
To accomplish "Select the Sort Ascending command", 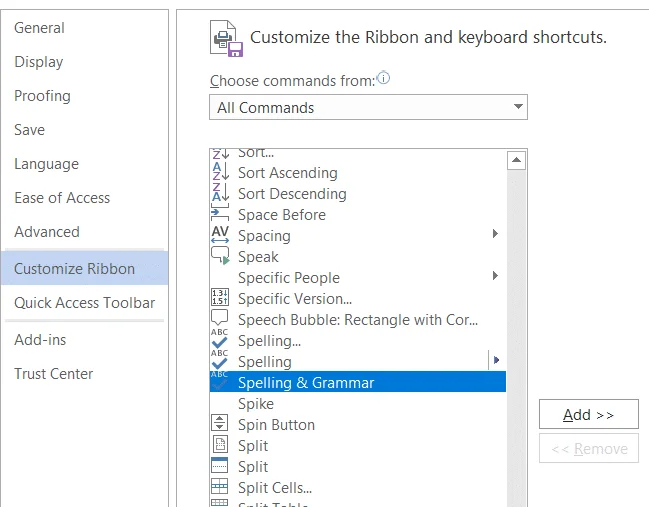I will 358,173.
